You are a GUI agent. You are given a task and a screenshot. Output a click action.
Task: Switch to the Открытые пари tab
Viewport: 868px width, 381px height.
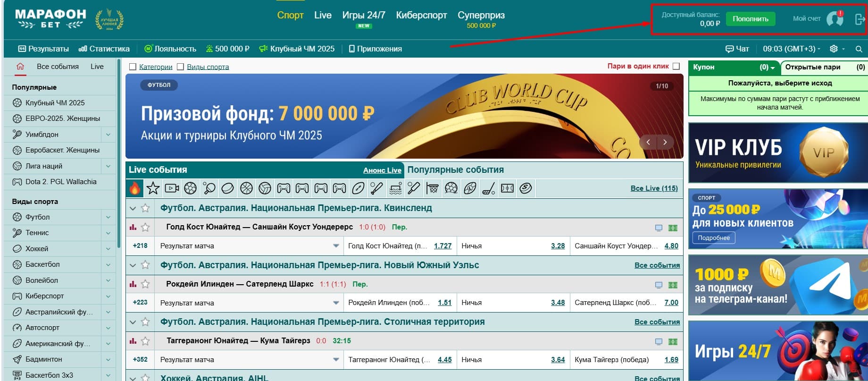824,67
